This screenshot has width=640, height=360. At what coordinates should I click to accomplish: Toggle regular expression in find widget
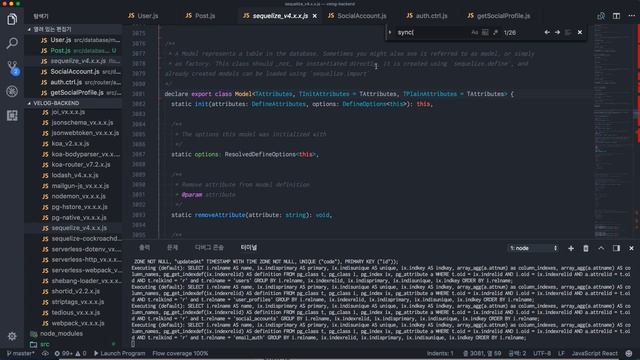(x=495, y=32)
